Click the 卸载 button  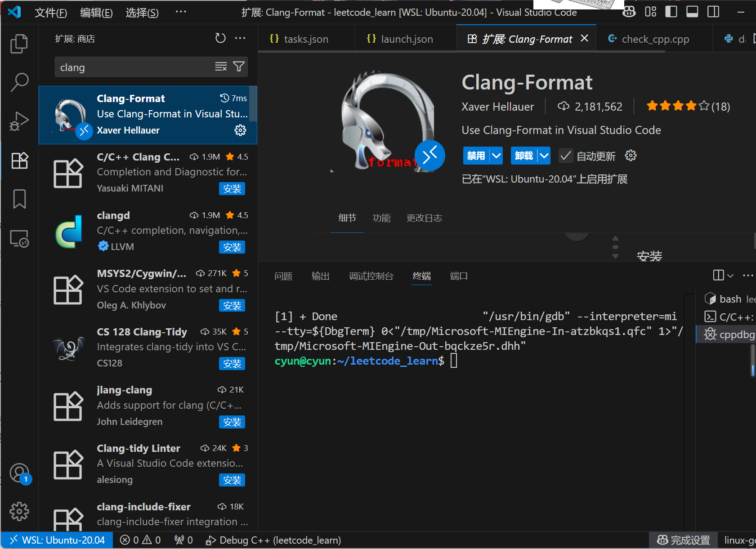tap(524, 156)
